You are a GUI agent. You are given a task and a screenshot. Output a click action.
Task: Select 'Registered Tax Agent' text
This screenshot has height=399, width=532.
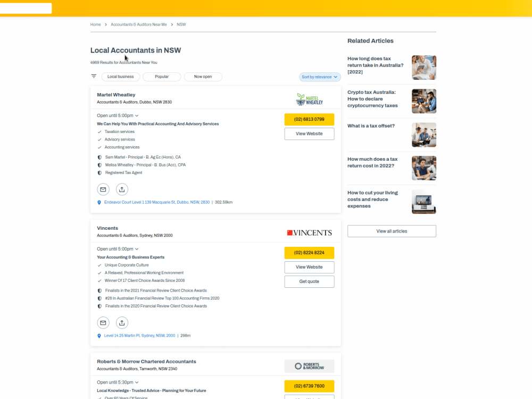tap(123, 173)
